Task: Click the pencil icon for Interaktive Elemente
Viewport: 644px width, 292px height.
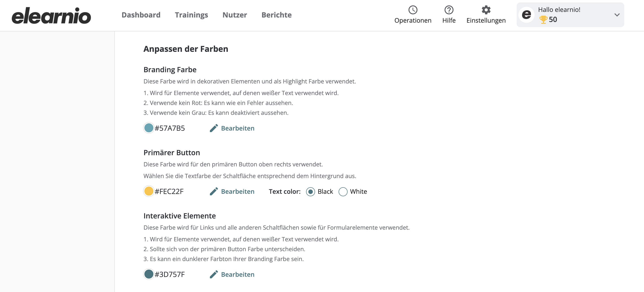Action: click(214, 274)
